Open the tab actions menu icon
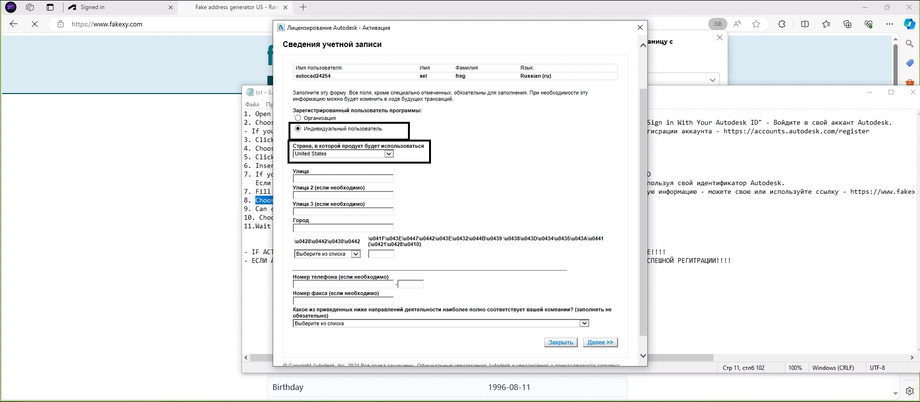Screen dimensions: 920x402 click(49, 8)
